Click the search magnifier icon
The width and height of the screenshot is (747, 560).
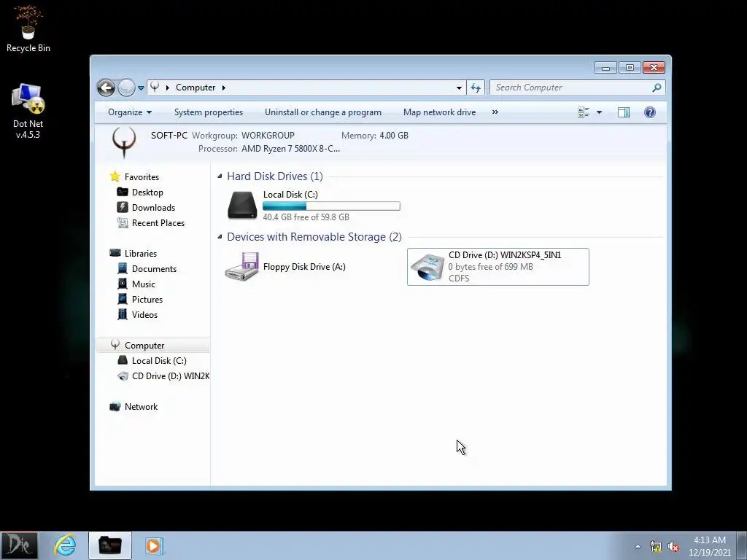coord(657,87)
